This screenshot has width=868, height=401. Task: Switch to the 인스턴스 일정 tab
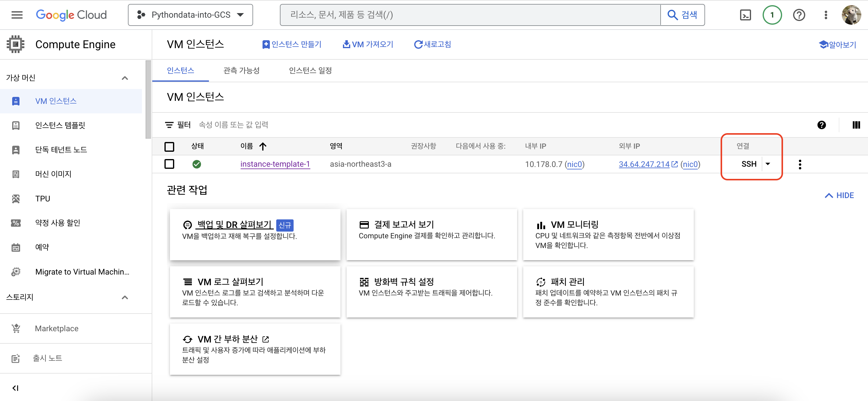point(310,70)
